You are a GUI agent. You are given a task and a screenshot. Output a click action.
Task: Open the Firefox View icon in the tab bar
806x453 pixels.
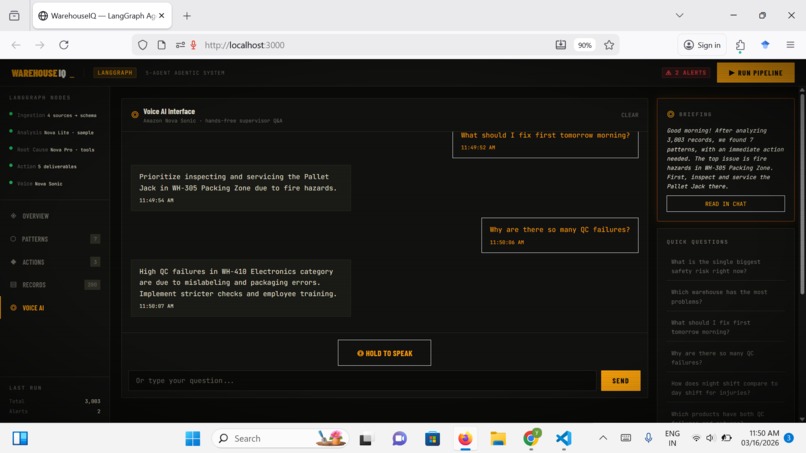[x=14, y=16]
